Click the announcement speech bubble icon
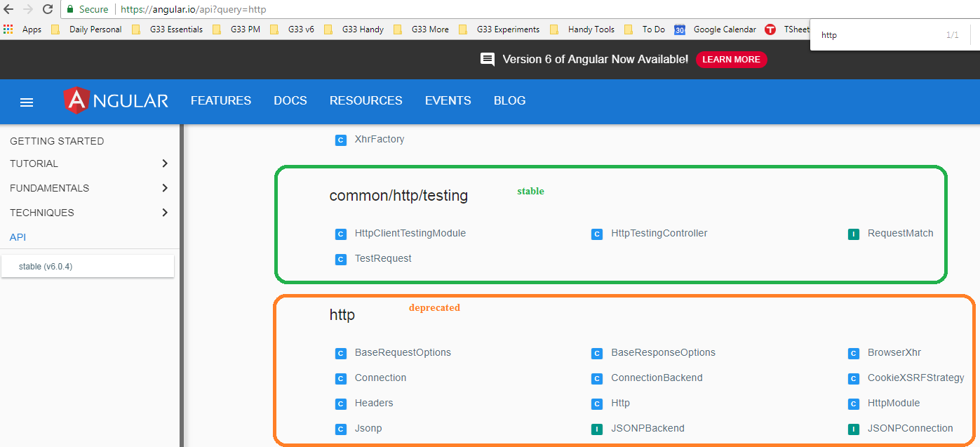 (488, 59)
